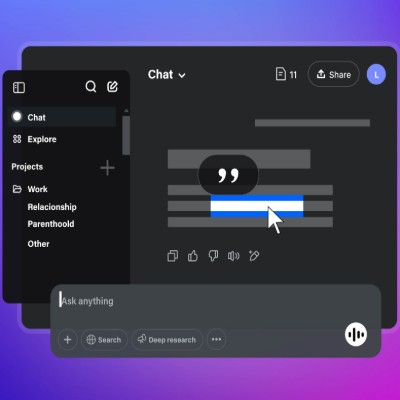Open the document count icon showing 11
This screenshot has height=400, width=400.
pos(286,74)
